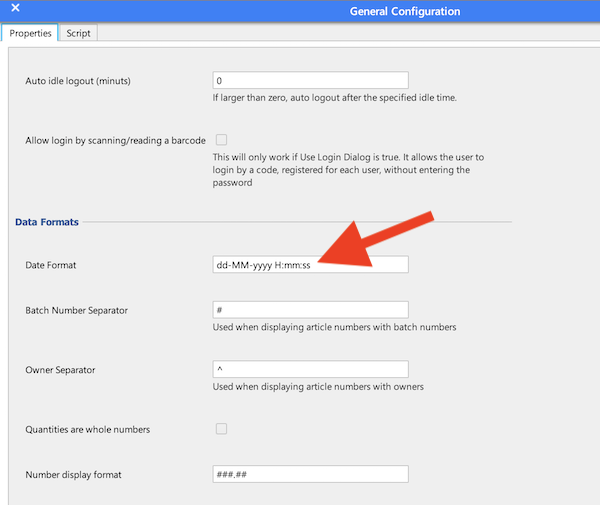This screenshot has width=600, height=505.
Task: Click the Date Format label
Action: [51, 265]
